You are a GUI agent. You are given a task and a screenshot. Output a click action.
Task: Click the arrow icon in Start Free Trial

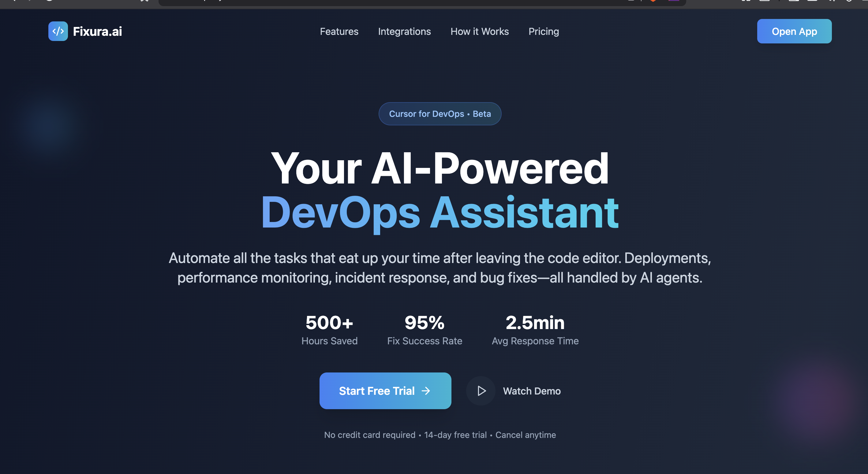click(426, 391)
